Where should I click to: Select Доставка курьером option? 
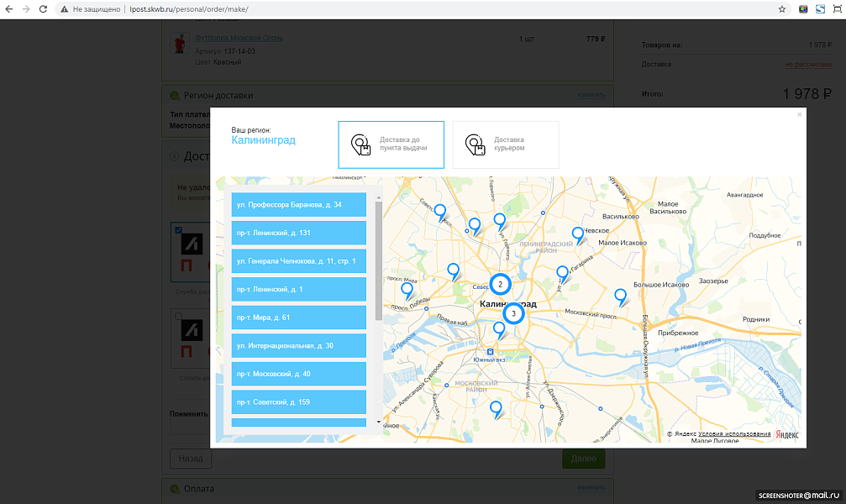[505, 144]
